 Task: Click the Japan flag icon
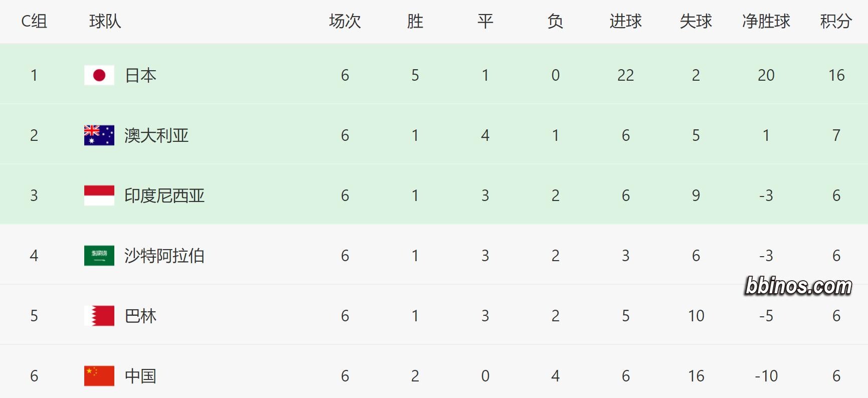click(x=99, y=75)
